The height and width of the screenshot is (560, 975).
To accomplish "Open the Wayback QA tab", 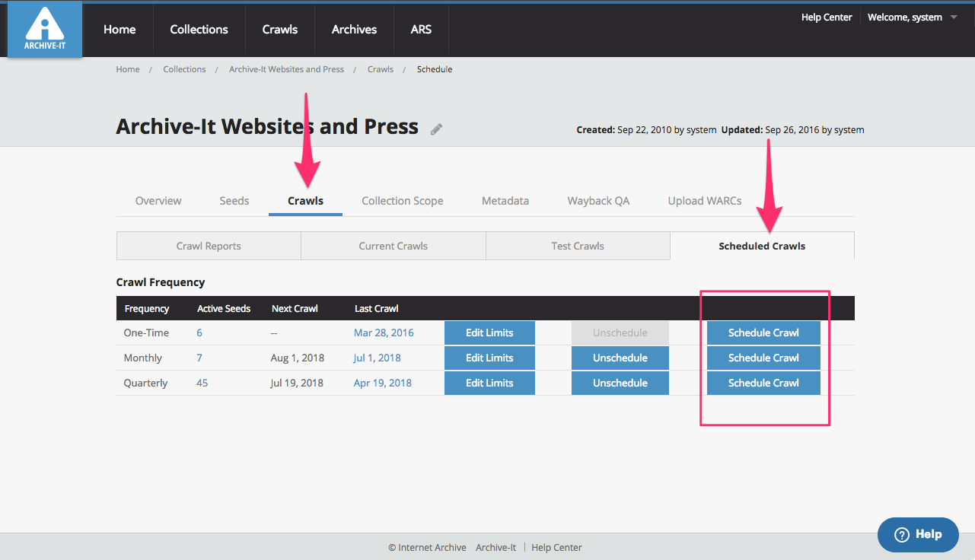I will pos(598,201).
